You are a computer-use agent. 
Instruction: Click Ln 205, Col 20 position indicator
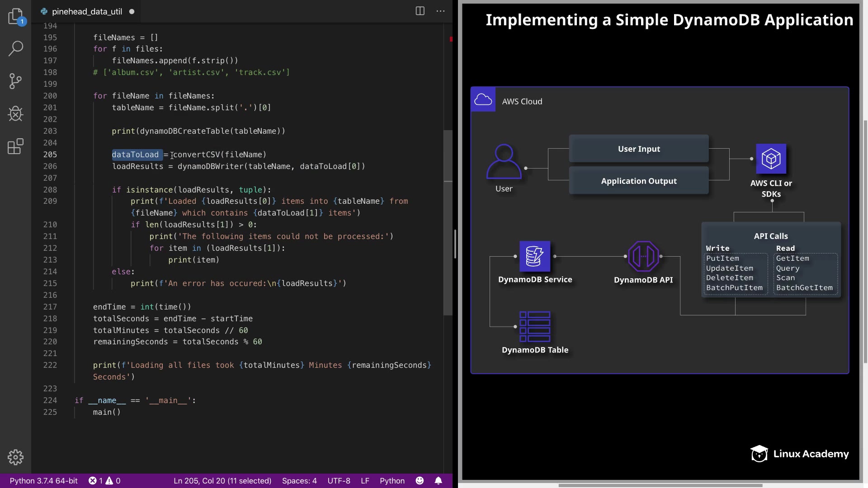click(222, 481)
